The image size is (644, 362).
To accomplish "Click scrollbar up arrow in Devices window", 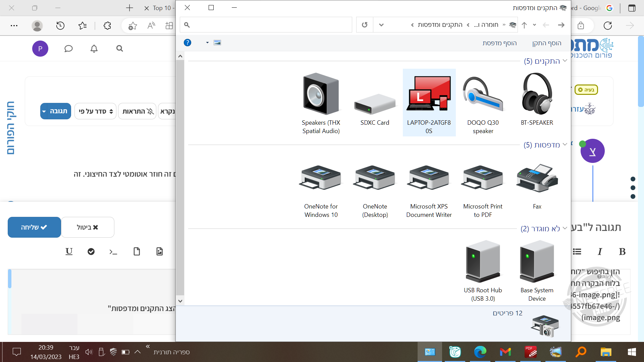I will (180, 56).
